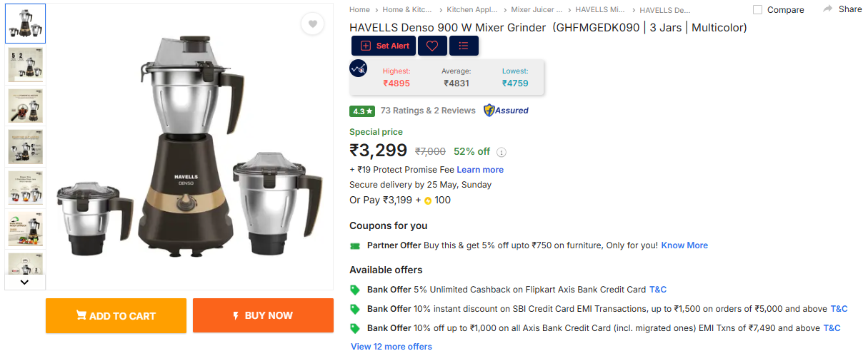Viewport: 868px width, 356px height.
Task: Go to Home in breadcrumb
Action: click(359, 10)
